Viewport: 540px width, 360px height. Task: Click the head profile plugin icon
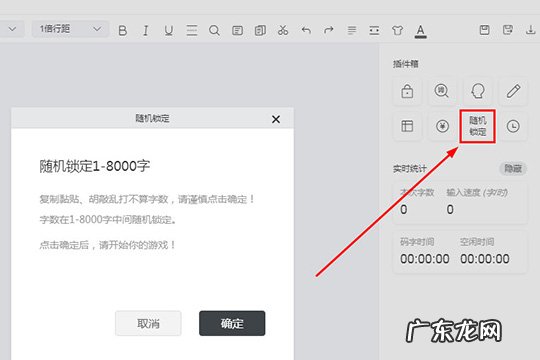tap(478, 91)
